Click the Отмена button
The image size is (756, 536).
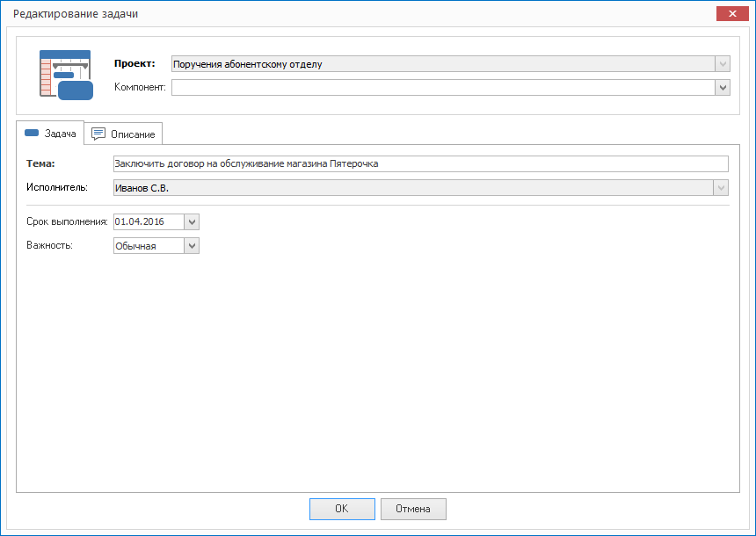point(413,509)
